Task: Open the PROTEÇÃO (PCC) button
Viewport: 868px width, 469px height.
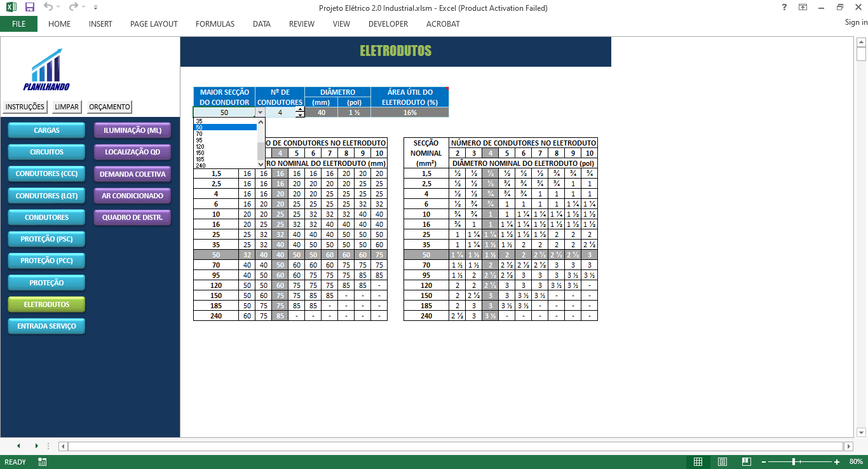Action: 46,261
